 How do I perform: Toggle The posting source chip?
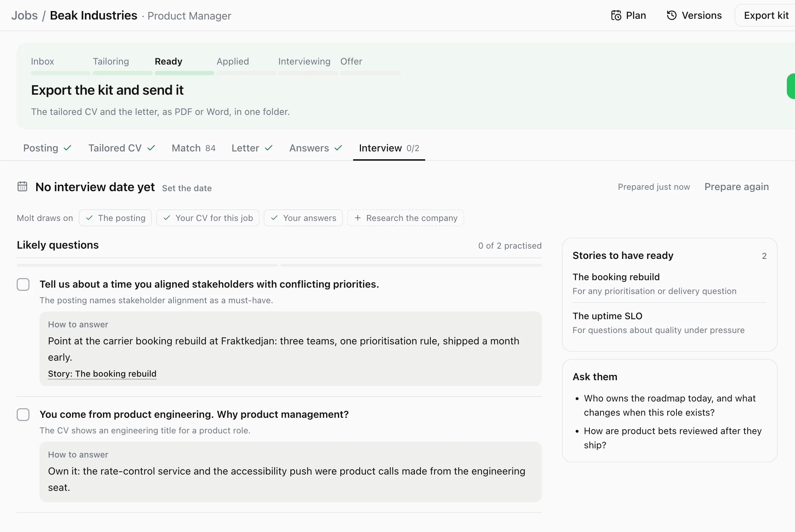click(115, 218)
